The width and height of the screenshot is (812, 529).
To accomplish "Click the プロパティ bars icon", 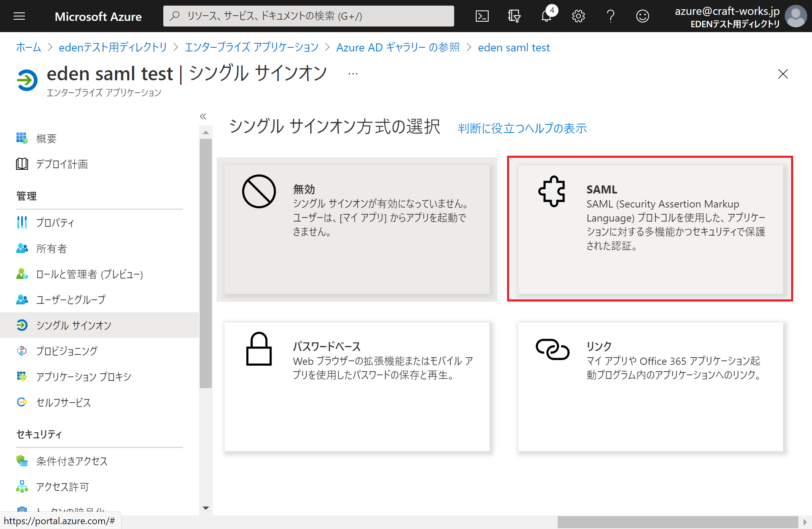I will pos(22,222).
